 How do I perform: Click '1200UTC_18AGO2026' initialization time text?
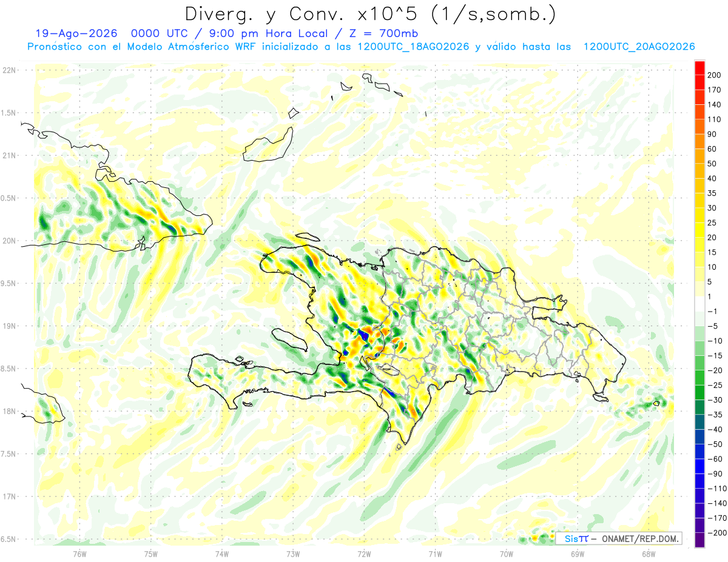[414, 47]
